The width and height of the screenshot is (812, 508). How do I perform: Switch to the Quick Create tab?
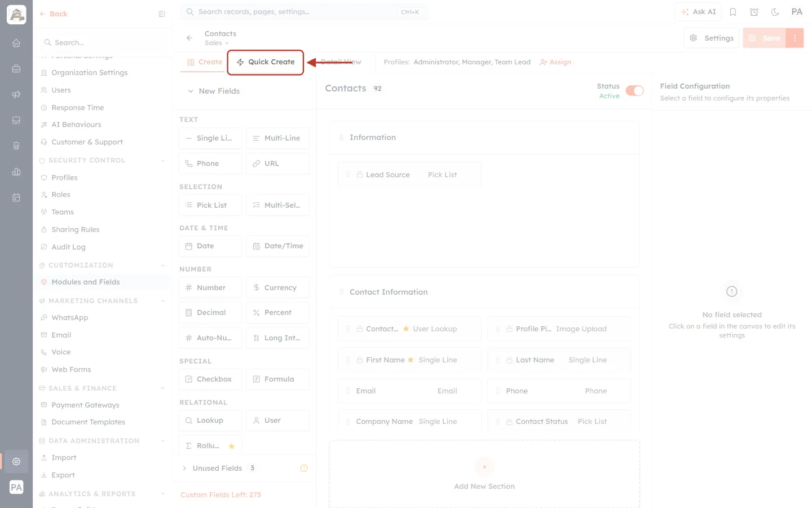(266, 62)
